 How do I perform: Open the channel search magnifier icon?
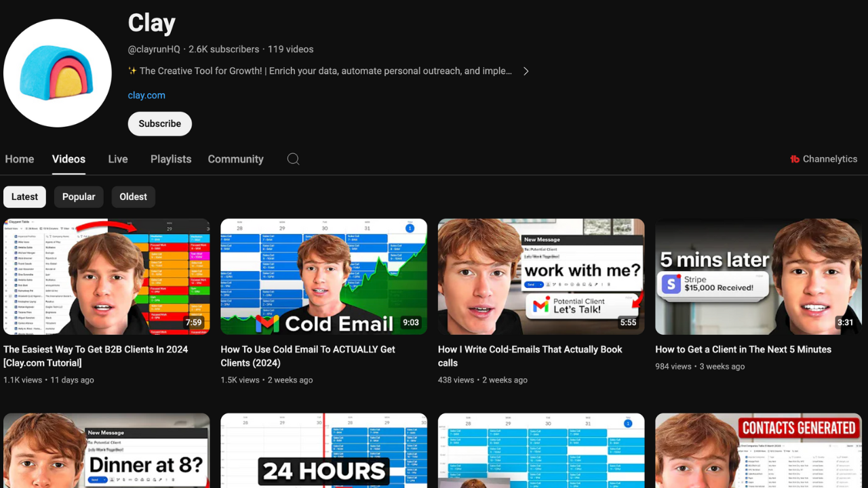pyautogui.click(x=293, y=159)
